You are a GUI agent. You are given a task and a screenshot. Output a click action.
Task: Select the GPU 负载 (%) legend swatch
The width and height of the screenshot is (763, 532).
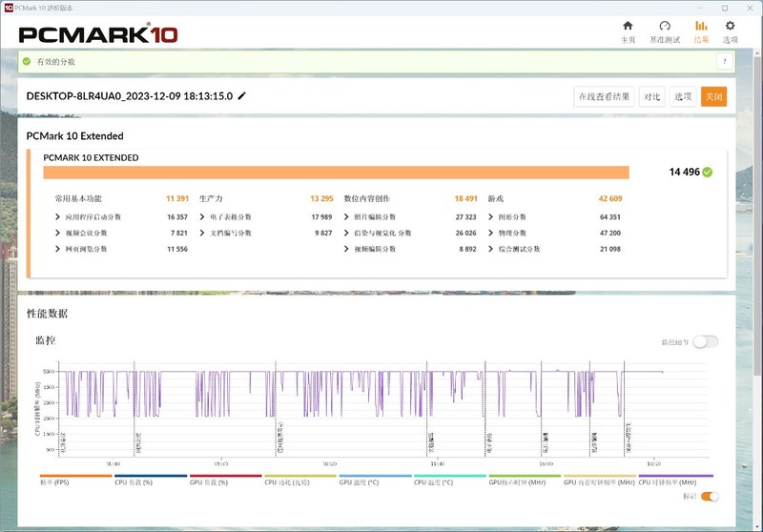pos(226,476)
